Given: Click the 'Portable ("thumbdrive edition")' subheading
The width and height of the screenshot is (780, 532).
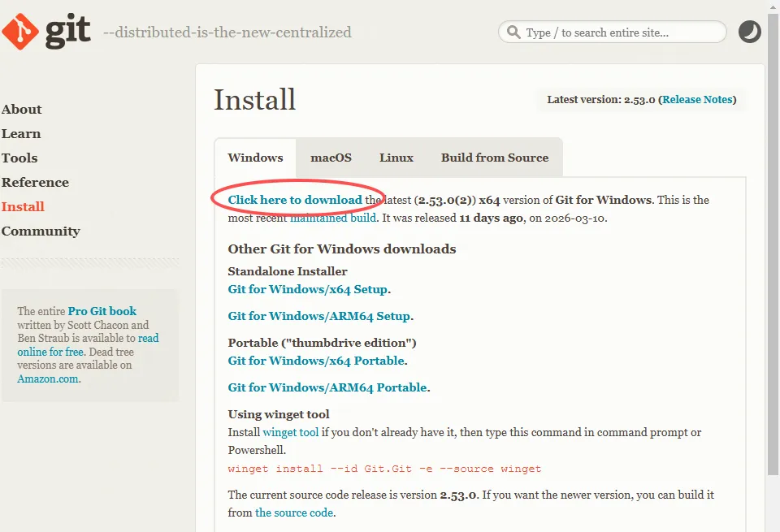Looking at the screenshot, I should pyautogui.click(x=322, y=343).
